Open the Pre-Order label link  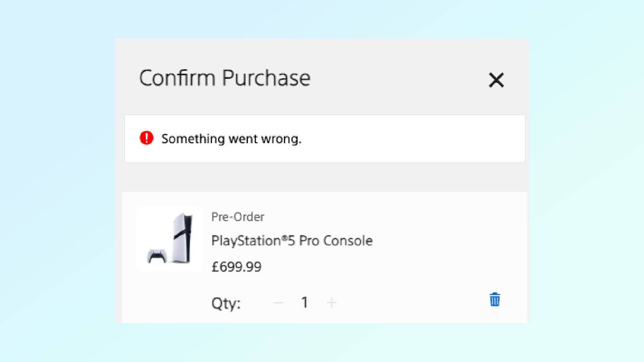(237, 217)
